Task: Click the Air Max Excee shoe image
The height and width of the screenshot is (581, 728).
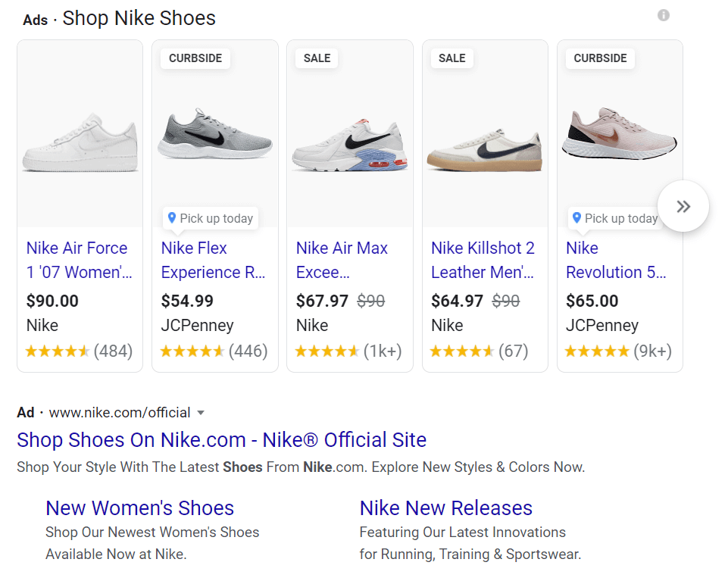Action: pyautogui.click(x=349, y=144)
